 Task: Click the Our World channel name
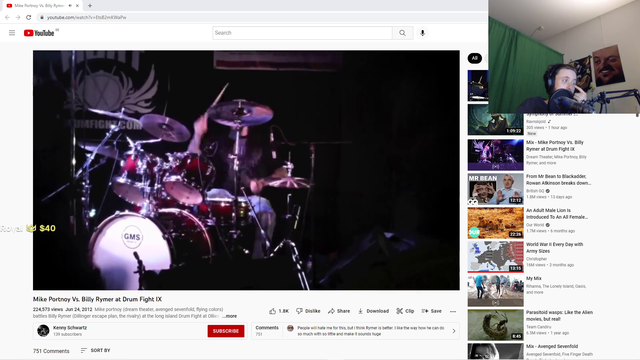pos(535,225)
